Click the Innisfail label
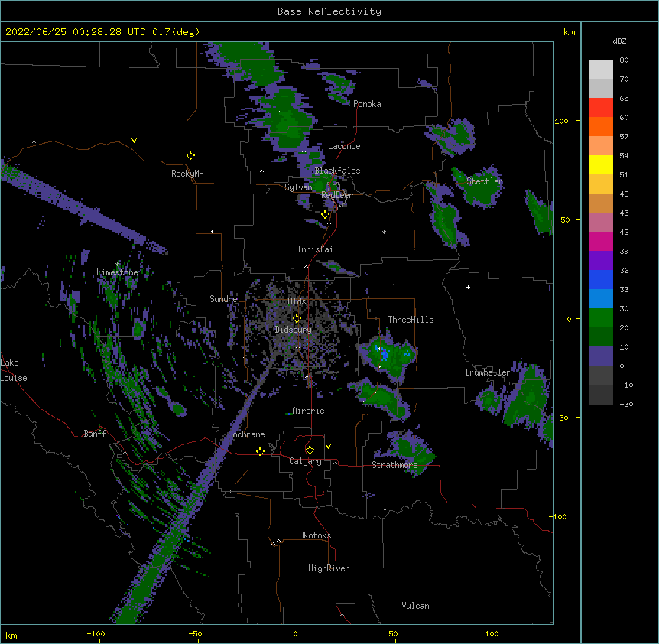The image size is (659, 644). (317, 249)
